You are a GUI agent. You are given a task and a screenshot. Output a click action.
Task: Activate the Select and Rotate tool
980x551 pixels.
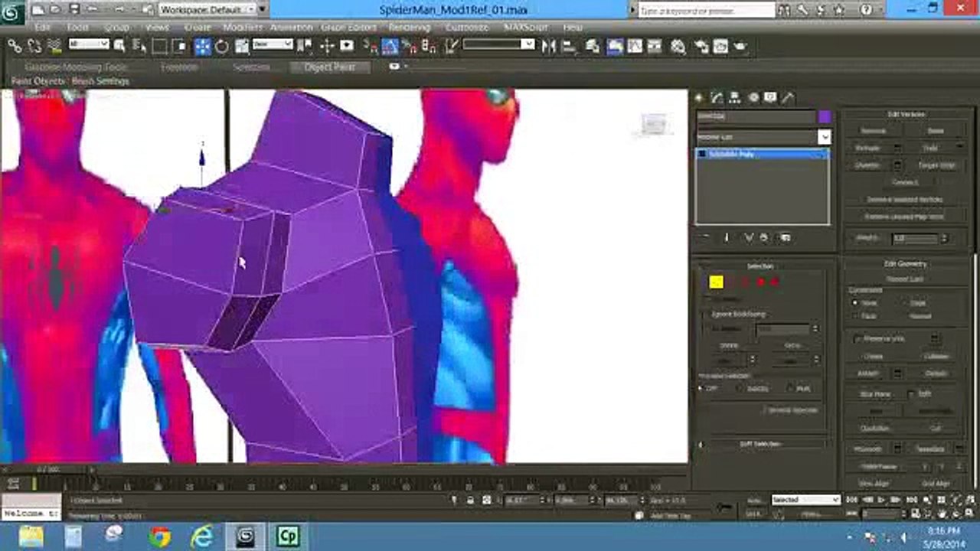coord(221,46)
